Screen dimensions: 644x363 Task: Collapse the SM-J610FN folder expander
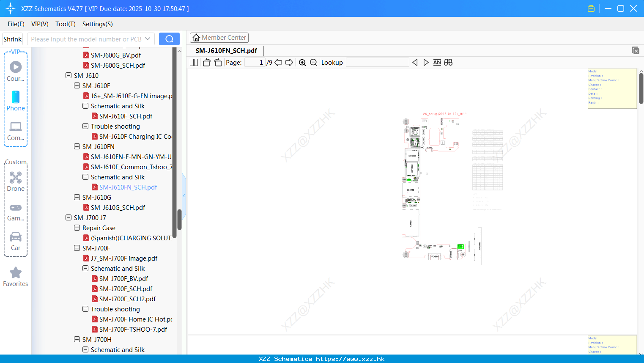coord(77,146)
